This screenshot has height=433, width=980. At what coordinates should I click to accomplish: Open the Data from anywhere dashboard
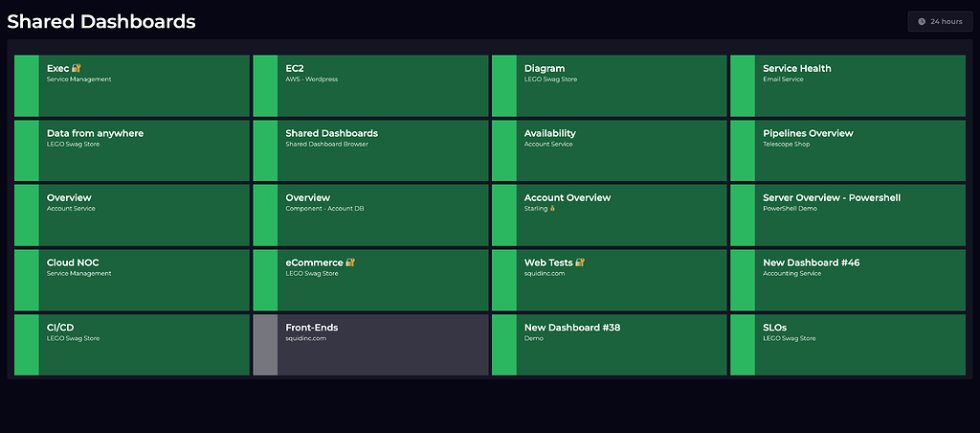point(132,150)
